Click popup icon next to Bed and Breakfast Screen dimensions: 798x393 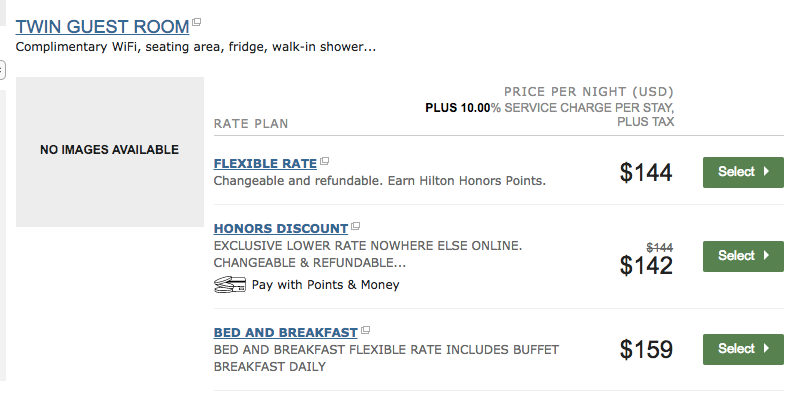click(x=365, y=330)
